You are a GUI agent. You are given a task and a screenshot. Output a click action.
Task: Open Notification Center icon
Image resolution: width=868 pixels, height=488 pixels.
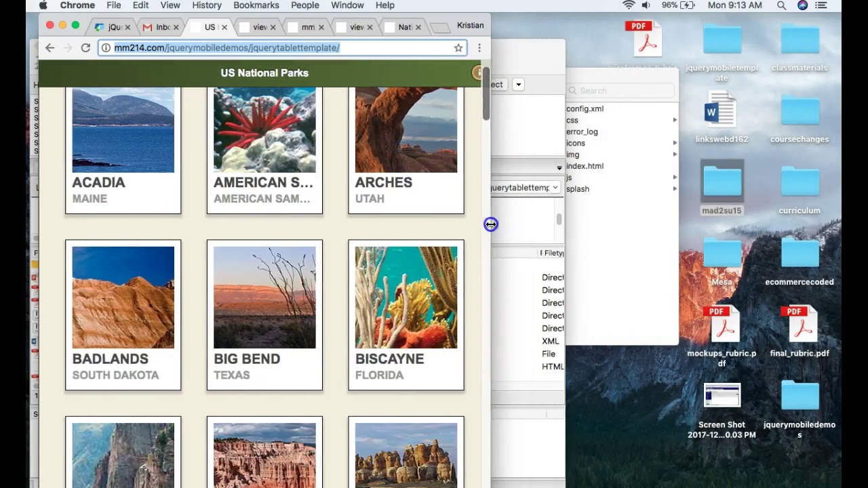(x=823, y=5)
